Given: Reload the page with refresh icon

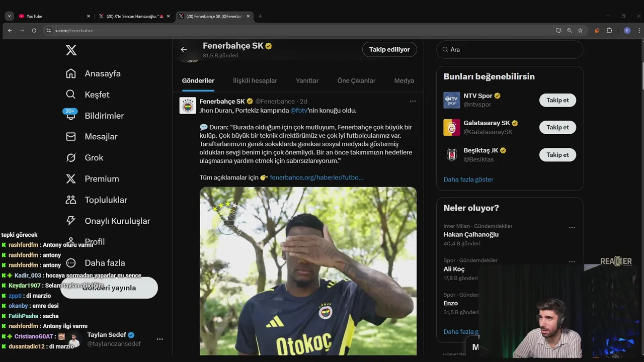Looking at the screenshot, I should pos(34,31).
